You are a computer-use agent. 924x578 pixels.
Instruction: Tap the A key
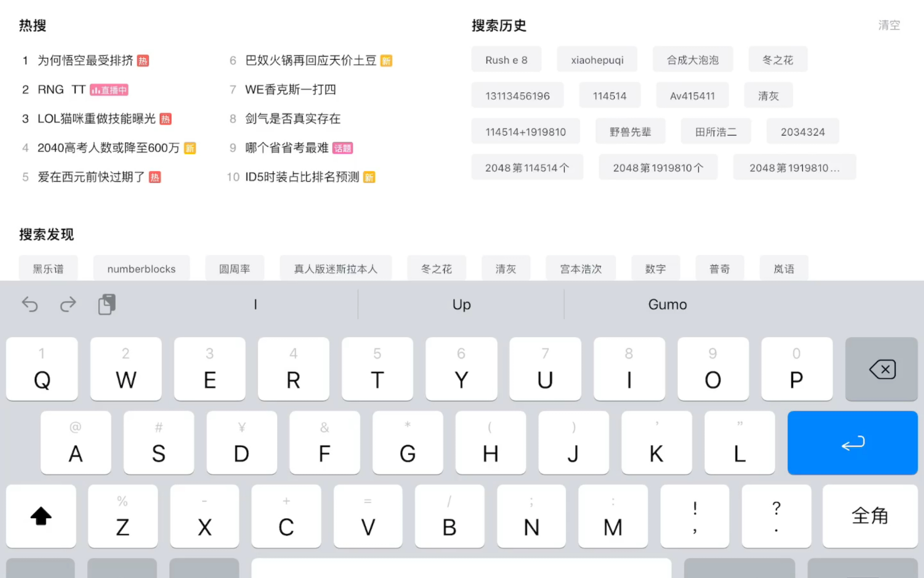(x=76, y=443)
